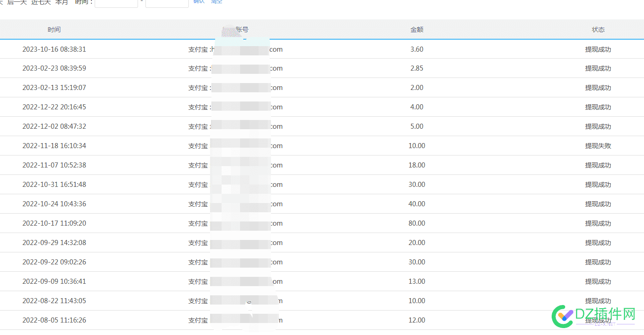Screen dimensions: 644x335
Task: Click 提现成功 status in 2023-02-13 row
Action: tap(598, 88)
